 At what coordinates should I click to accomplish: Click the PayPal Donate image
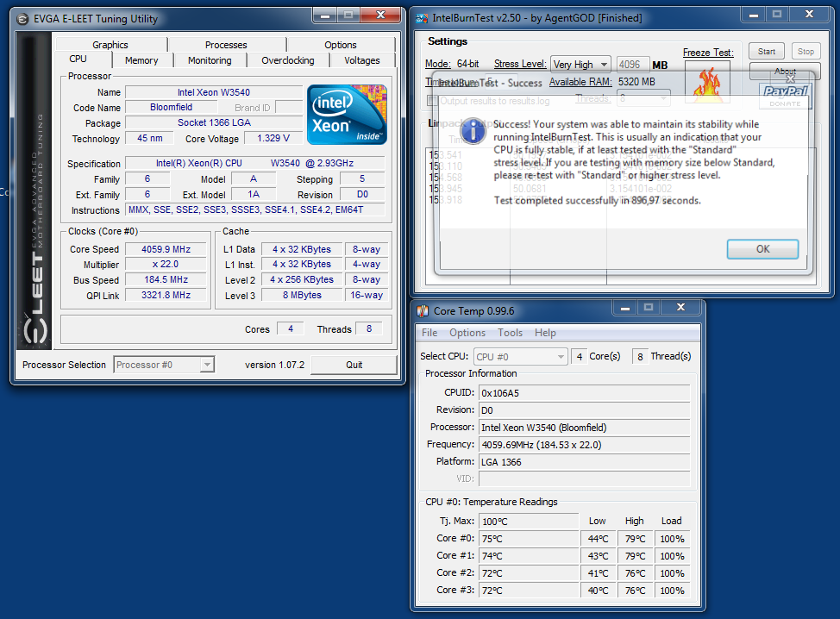785,96
